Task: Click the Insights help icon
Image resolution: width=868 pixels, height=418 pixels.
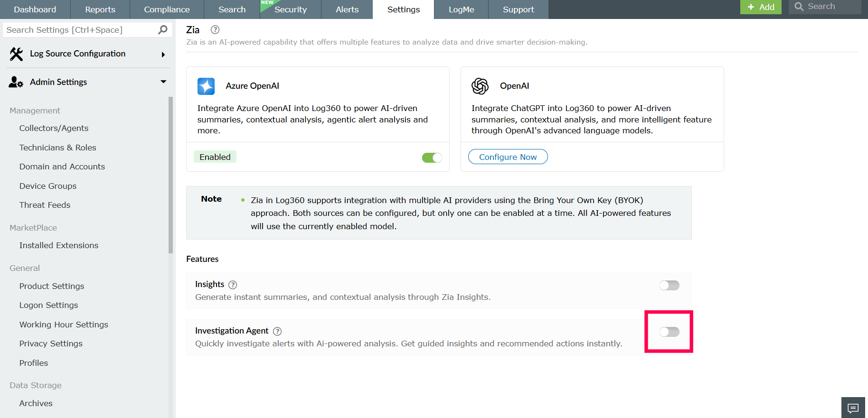Action: coord(233,285)
